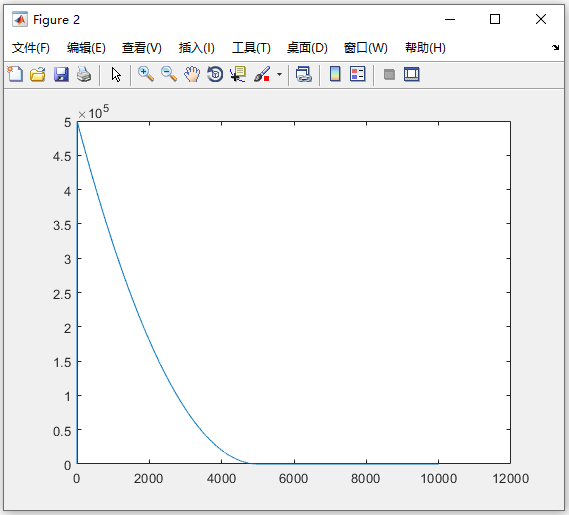This screenshot has width=569, height=515.
Task: Toggle the Rotate 3D tool
Action: (215, 74)
